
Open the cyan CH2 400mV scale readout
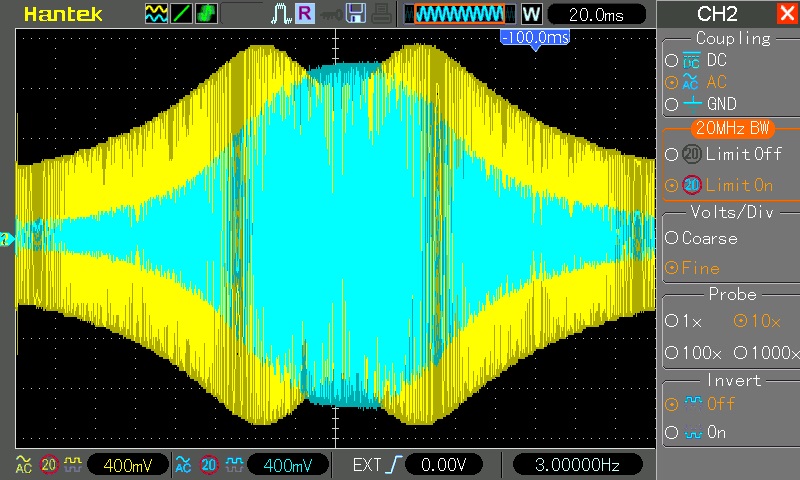(x=287, y=465)
